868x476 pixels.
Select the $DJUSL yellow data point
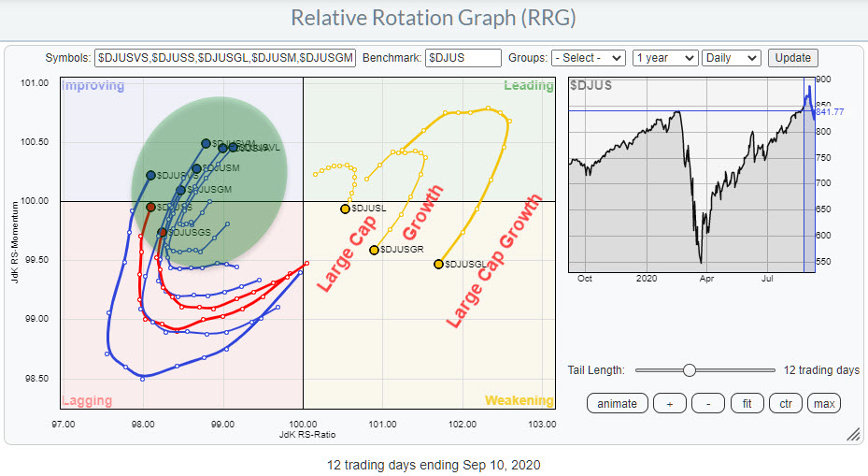pyautogui.click(x=345, y=209)
